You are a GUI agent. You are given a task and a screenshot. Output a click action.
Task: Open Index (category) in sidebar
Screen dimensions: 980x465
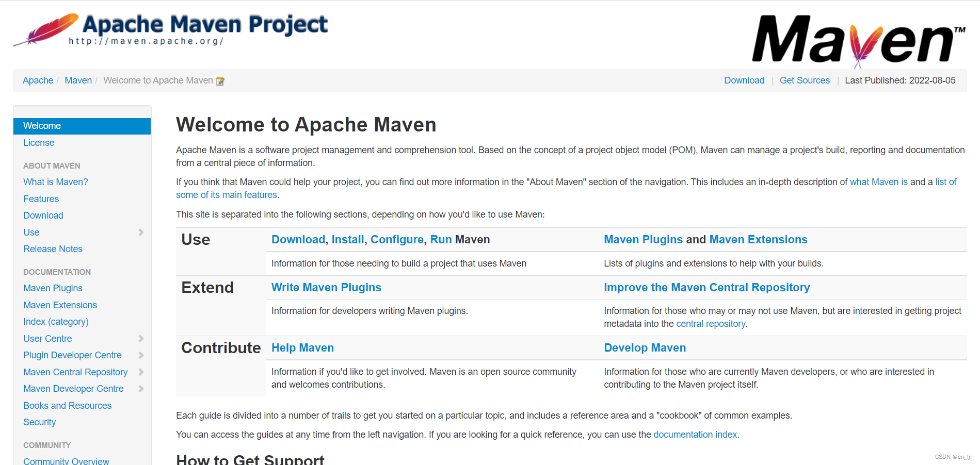[56, 322]
